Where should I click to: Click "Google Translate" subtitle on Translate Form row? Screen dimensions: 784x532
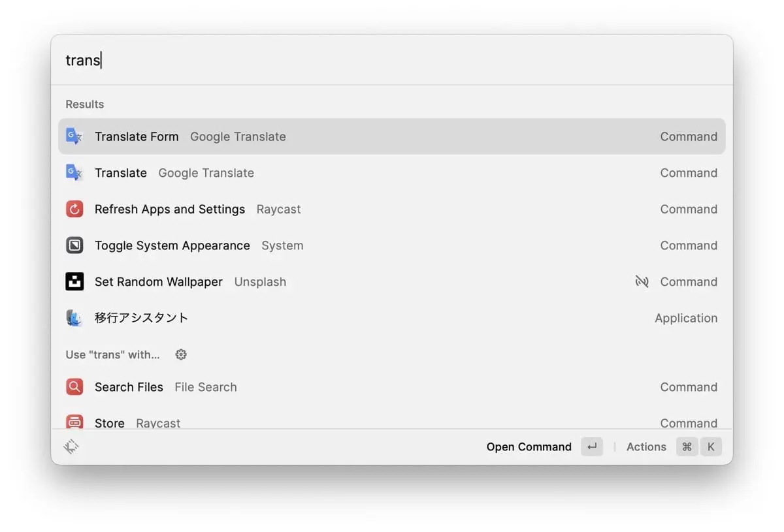point(238,136)
